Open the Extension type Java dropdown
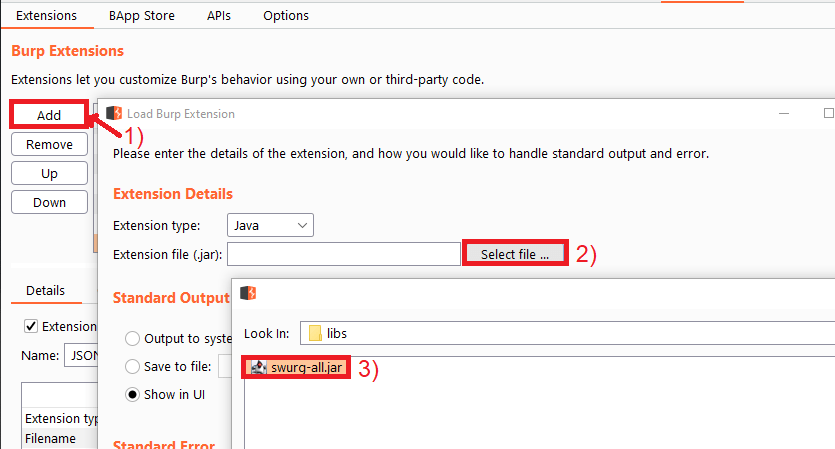 [271, 226]
